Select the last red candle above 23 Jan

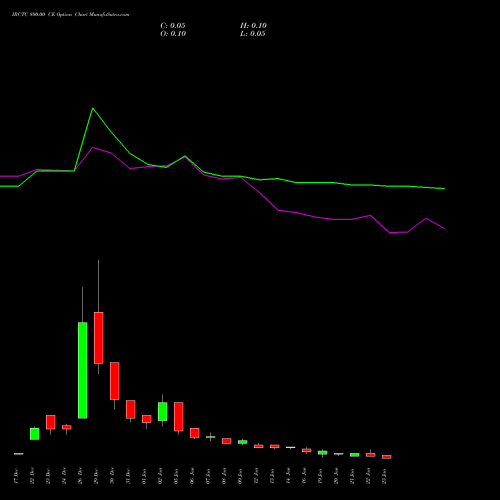coord(387,457)
